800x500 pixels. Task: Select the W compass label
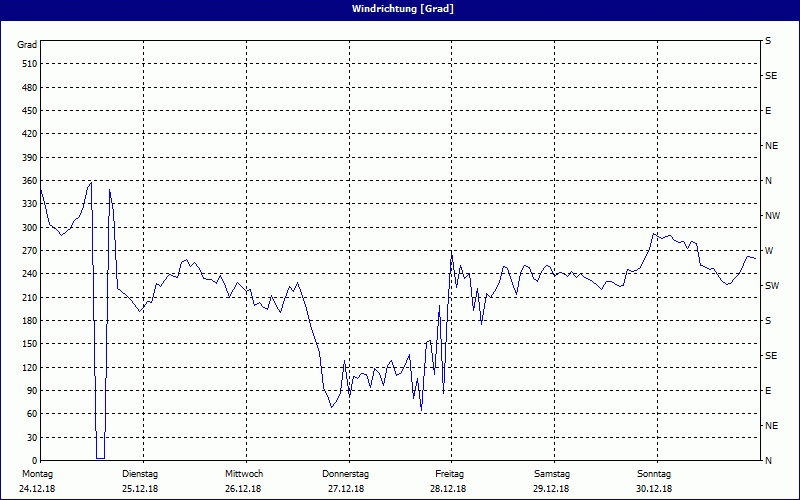click(x=768, y=251)
